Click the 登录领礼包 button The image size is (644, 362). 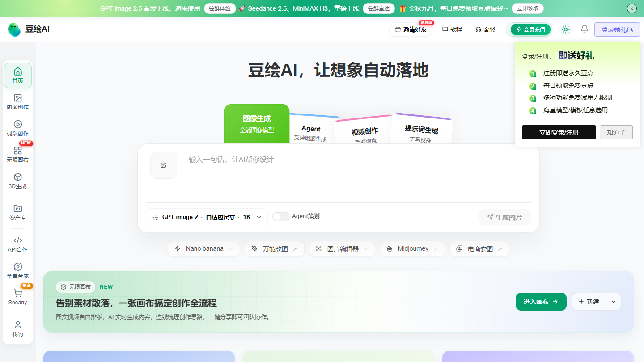click(x=617, y=29)
